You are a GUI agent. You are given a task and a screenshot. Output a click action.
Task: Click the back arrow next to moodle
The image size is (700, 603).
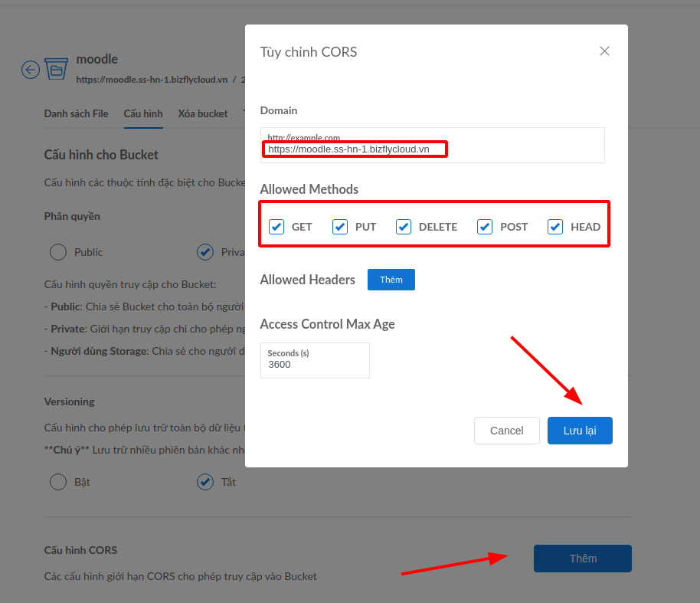(x=30, y=70)
